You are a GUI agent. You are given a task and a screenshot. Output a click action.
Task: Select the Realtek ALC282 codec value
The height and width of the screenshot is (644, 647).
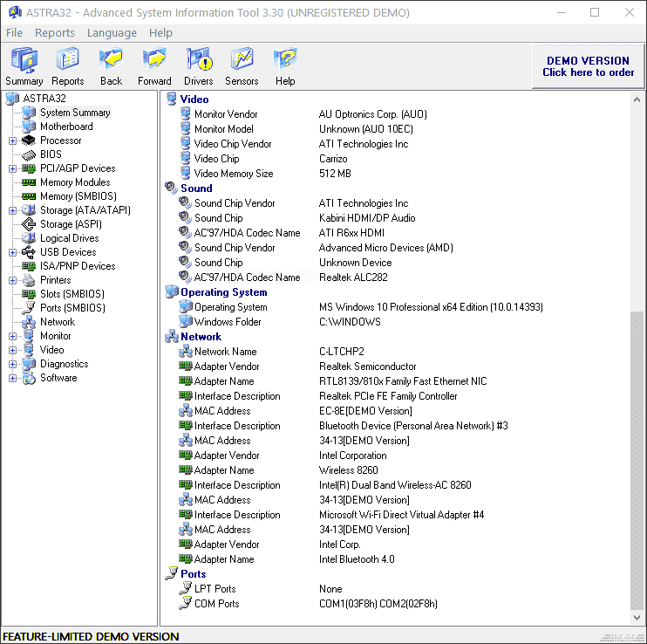[353, 277]
